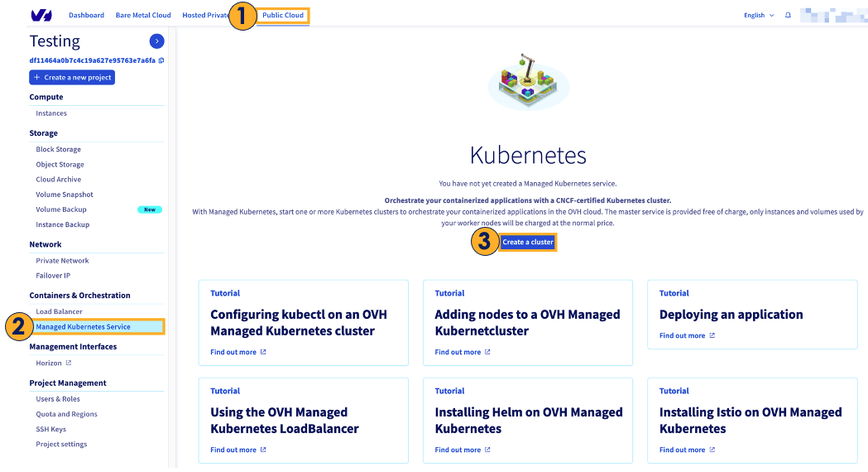Open the English language dropdown
Image resolution: width=868 pixels, height=472 pixels.
coord(759,15)
